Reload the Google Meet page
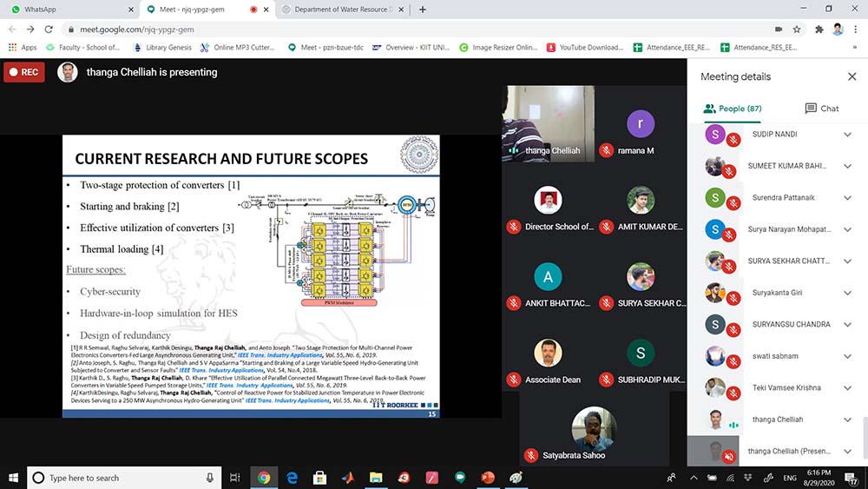 (50, 29)
